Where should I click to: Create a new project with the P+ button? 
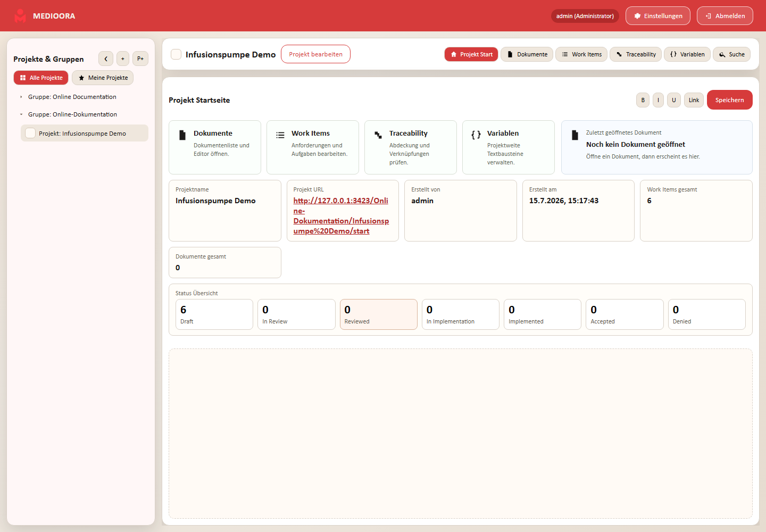point(140,59)
